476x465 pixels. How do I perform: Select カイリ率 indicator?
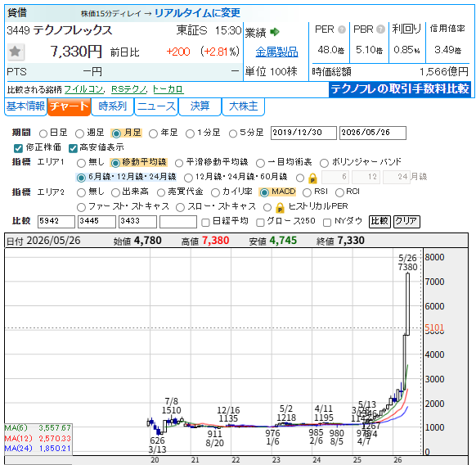point(215,192)
